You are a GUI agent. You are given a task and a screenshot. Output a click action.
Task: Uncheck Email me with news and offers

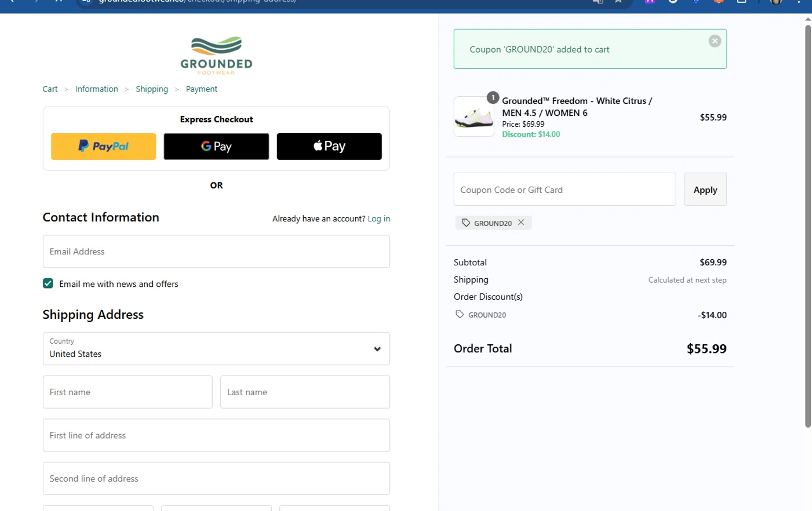tap(48, 284)
